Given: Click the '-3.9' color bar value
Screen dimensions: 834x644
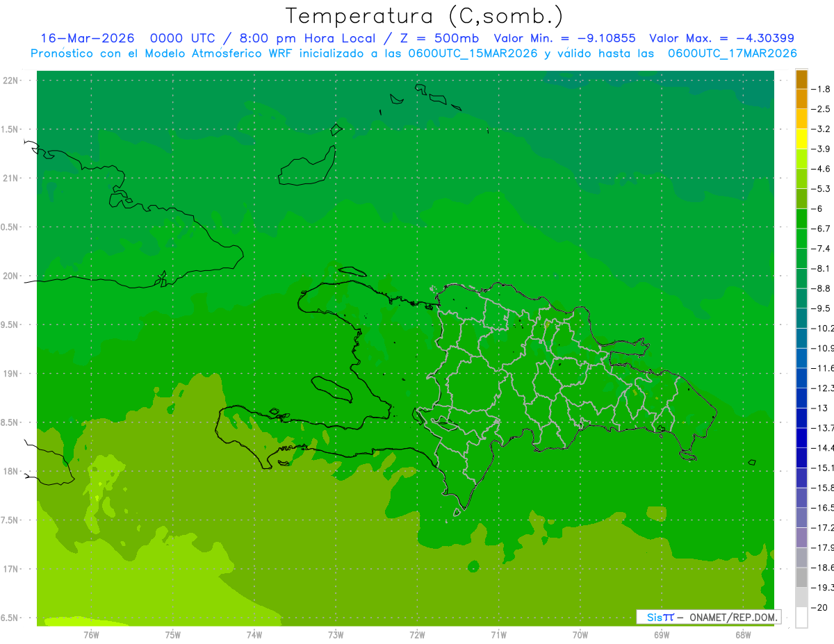Looking at the screenshot, I should (x=821, y=149).
